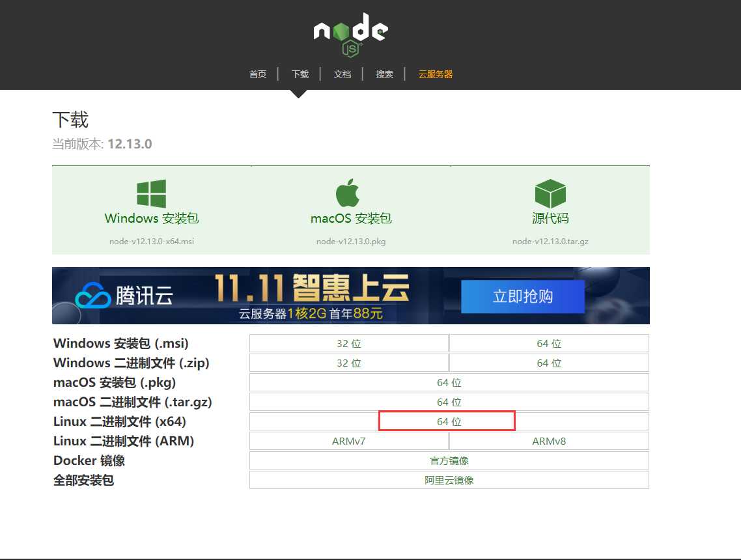Open the 阿里云镜像 download page

pos(449,480)
